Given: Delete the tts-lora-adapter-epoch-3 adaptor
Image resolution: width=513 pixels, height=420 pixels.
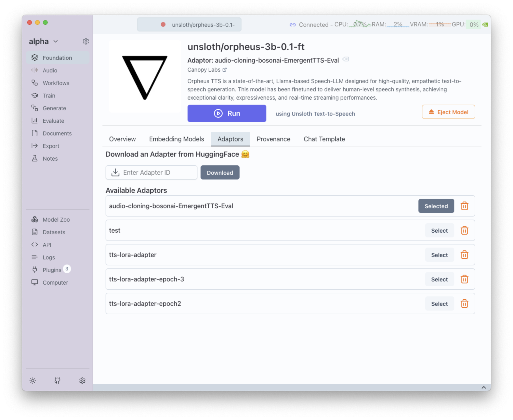Looking at the screenshot, I should click(464, 279).
